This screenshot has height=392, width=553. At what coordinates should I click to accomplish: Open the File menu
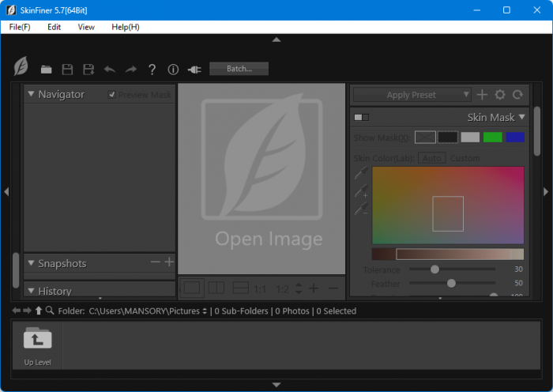click(20, 27)
